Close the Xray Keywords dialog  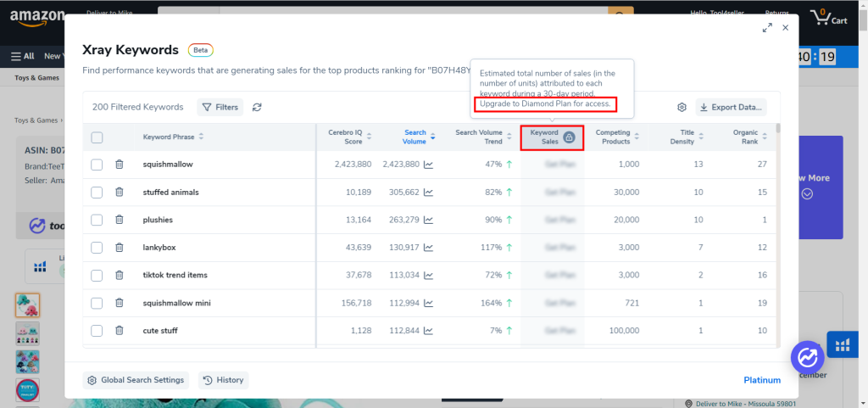[x=786, y=28]
